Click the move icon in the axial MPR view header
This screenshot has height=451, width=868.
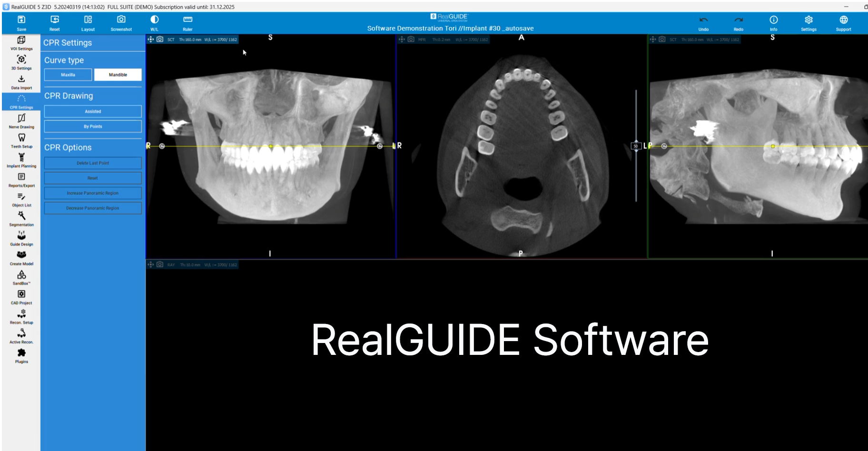pos(402,39)
